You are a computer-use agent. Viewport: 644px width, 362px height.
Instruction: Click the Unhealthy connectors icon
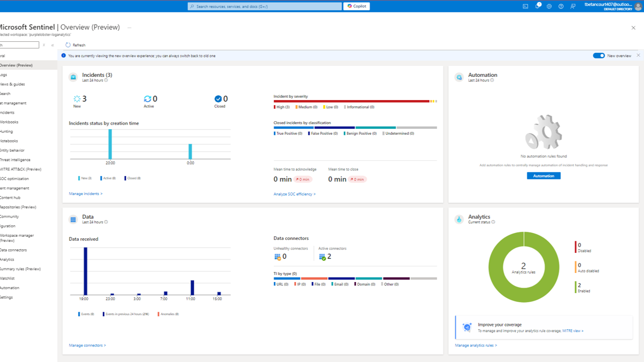(x=277, y=257)
